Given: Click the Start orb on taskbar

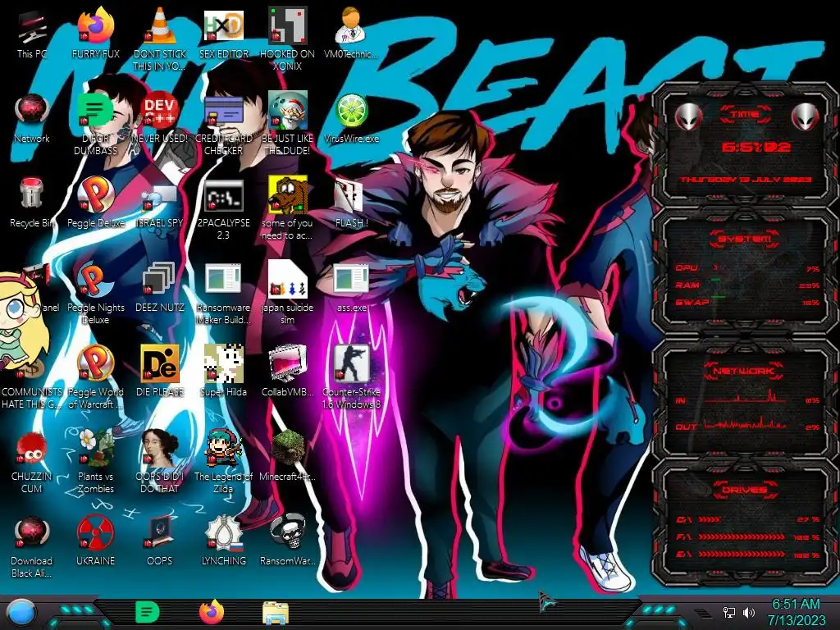Looking at the screenshot, I should coord(21,613).
